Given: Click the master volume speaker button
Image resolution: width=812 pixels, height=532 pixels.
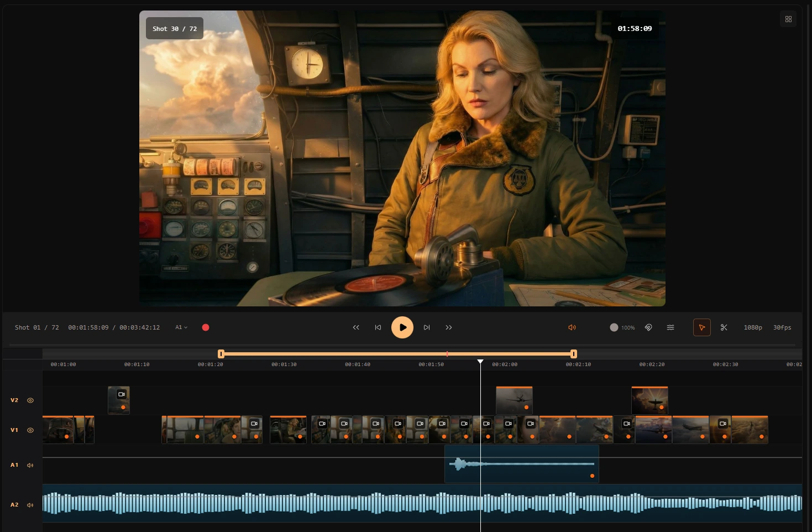Looking at the screenshot, I should coord(572,327).
